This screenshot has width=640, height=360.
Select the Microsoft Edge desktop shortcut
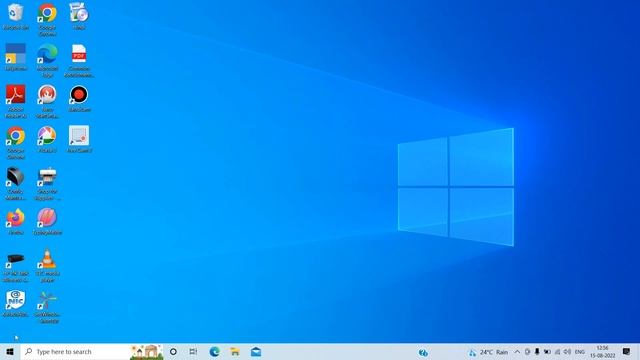(x=47, y=60)
